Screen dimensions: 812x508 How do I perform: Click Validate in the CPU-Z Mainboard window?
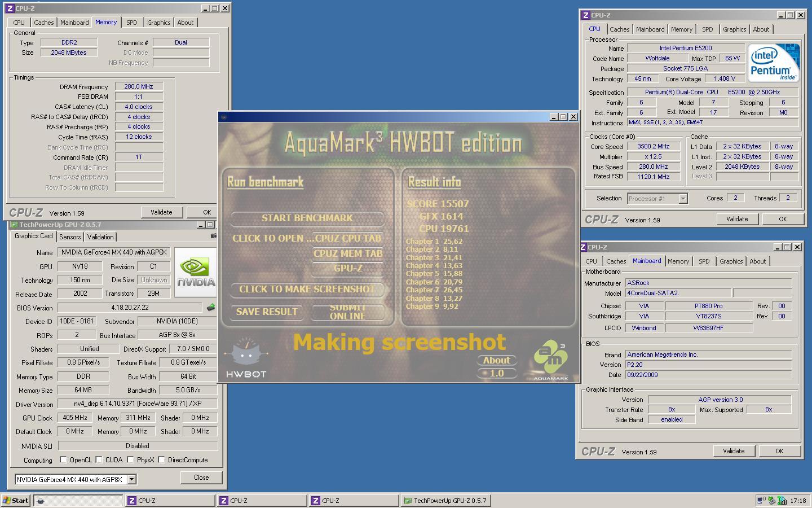pyautogui.click(x=734, y=451)
